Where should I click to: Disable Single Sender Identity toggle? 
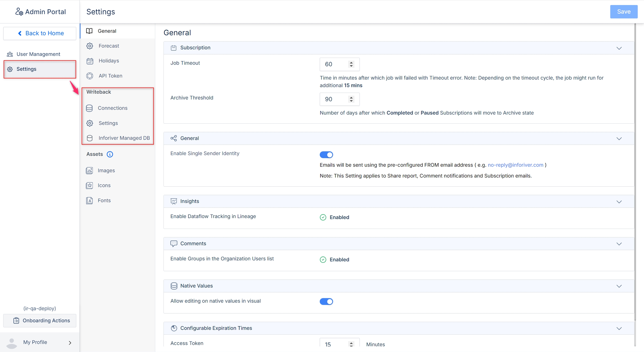[326, 155]
